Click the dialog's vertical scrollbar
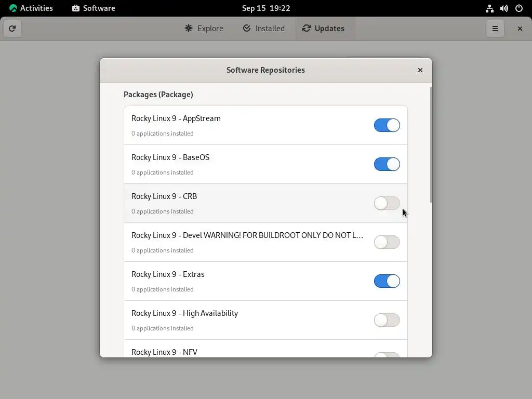The image size is (532, 399). (x=431, y=145)
